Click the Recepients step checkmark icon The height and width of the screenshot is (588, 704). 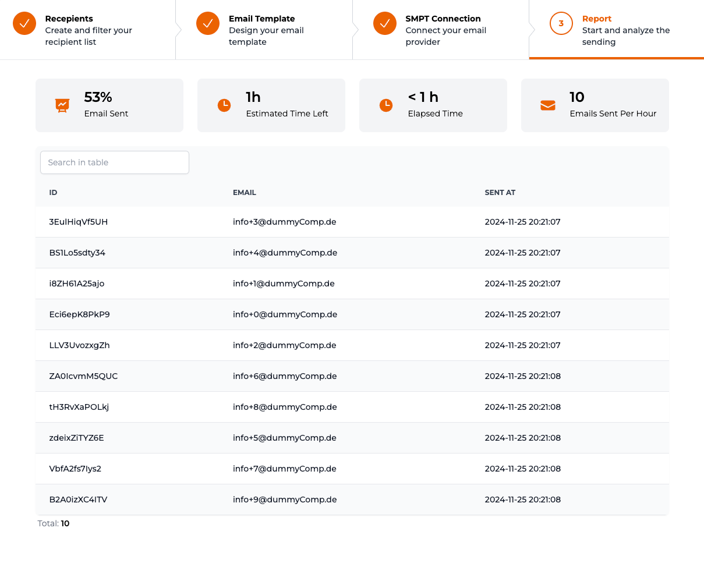pyautogui.click(x=24, y=23)
